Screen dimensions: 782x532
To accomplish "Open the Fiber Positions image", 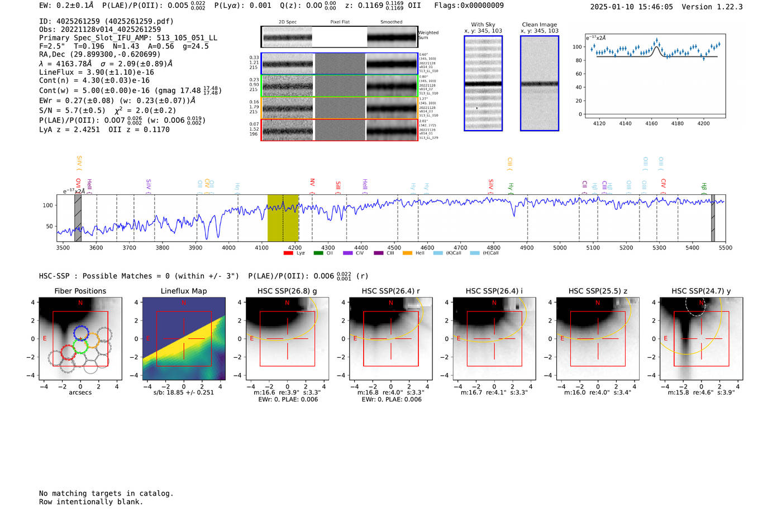I will pos(80,338).
